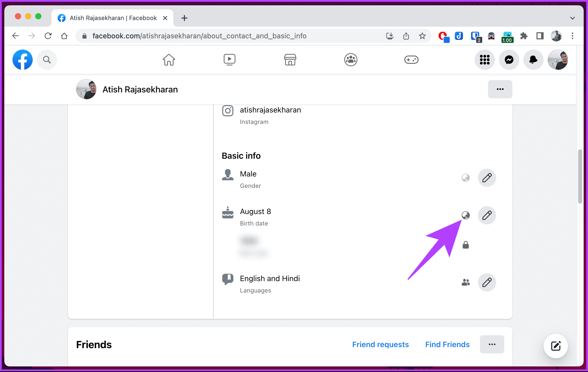The height and width of the screenshot is (372, 588).
Task: Open the Marketplace icon
Action: [x=290, y=60]
